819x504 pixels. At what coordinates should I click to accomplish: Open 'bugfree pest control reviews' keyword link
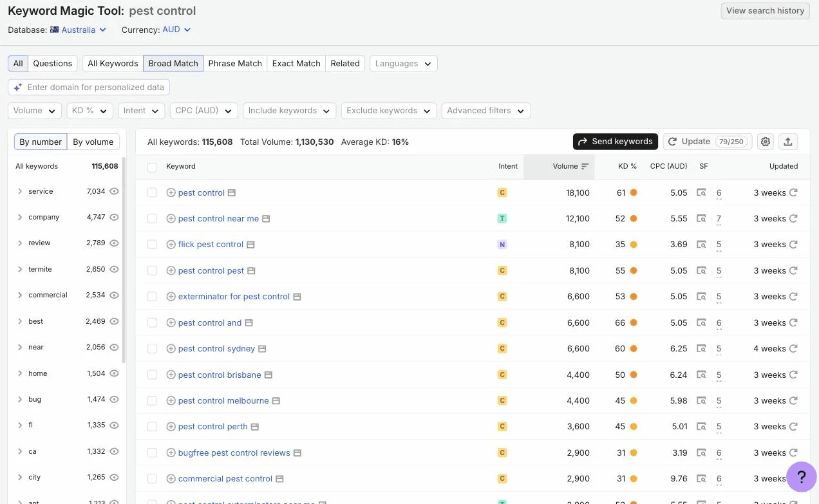234,453
